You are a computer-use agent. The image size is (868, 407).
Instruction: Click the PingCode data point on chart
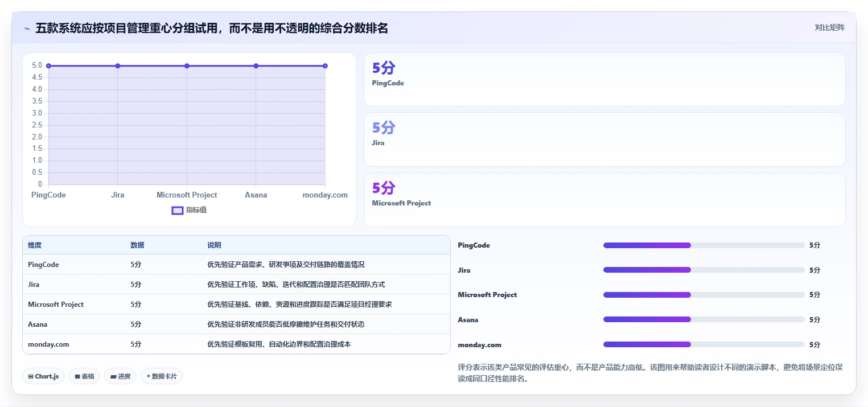[48, 66]
